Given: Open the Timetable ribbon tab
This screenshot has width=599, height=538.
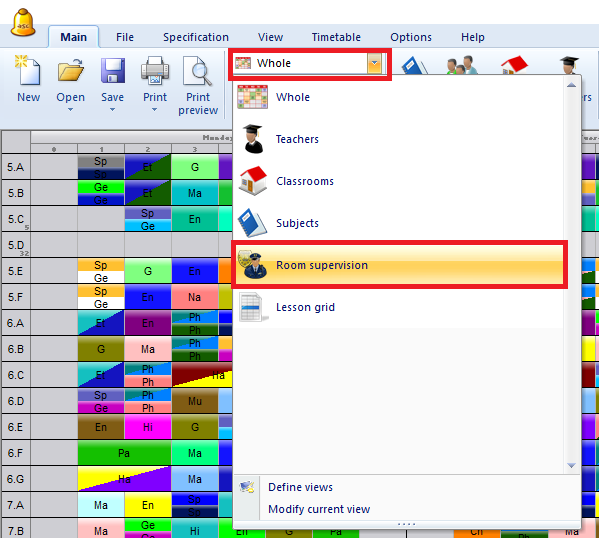Looking at the screenshot, I should click(x=336, y=37).
